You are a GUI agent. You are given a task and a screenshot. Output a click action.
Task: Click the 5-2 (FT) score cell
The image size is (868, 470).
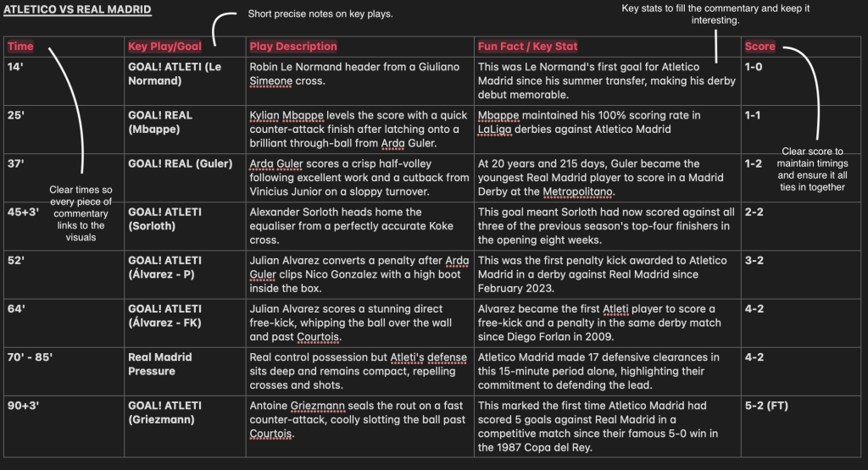[766, 406]
